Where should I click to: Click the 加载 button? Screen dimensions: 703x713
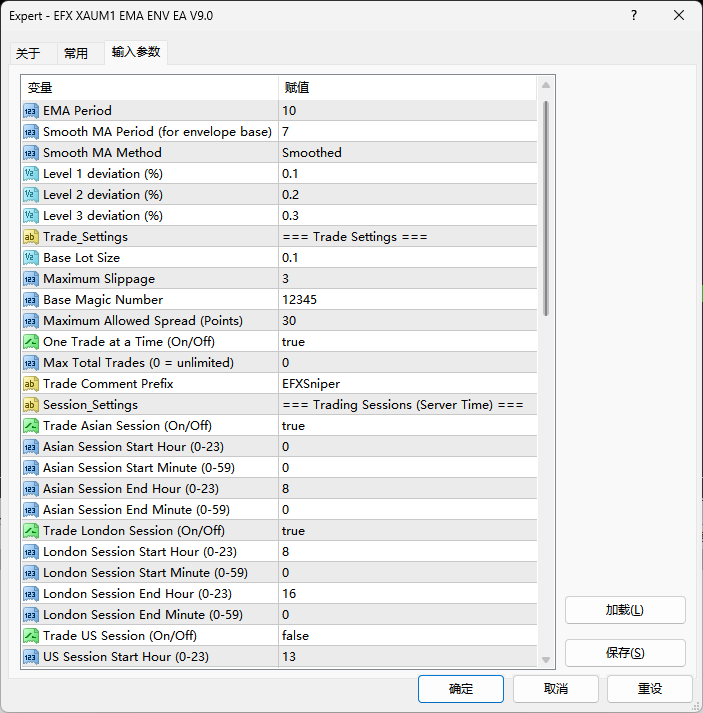coord(625,610)
